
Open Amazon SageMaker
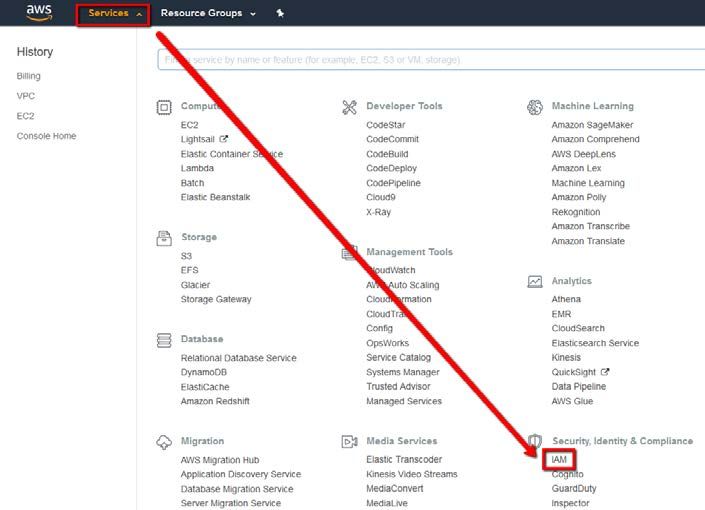(593, 125)
